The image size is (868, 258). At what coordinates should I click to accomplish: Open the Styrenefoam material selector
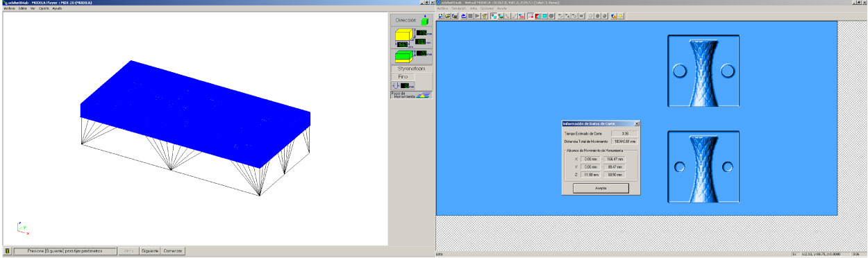(x=412, y=69)
